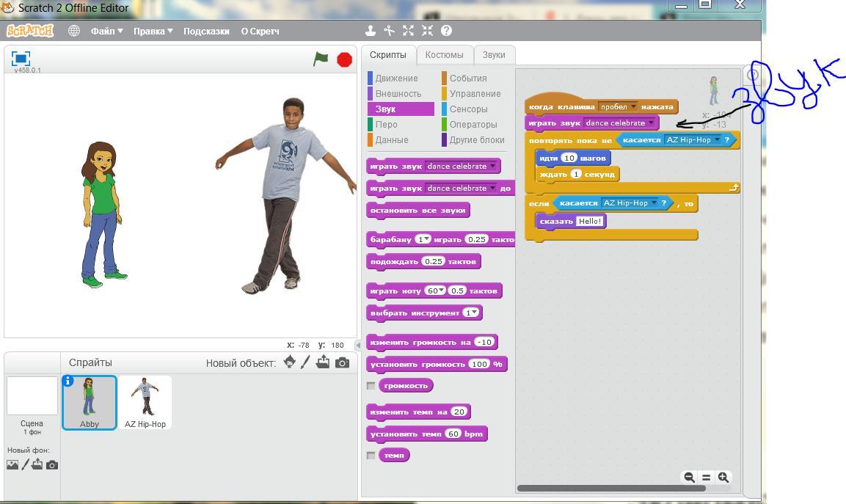This screenshot has height=504, width=846.
Task: Open the Сенсоры block category
Action: pos(468,109)
